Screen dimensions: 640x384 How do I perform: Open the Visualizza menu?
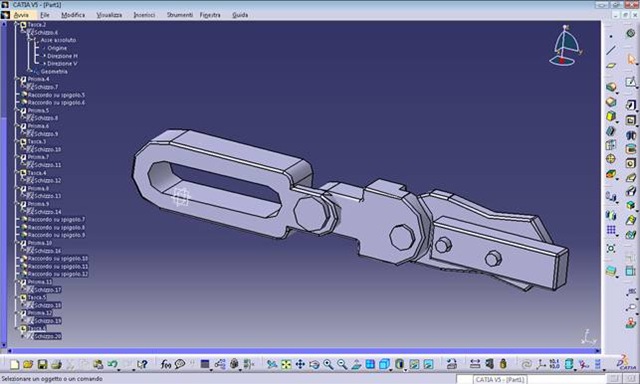(x=109, y=15)
